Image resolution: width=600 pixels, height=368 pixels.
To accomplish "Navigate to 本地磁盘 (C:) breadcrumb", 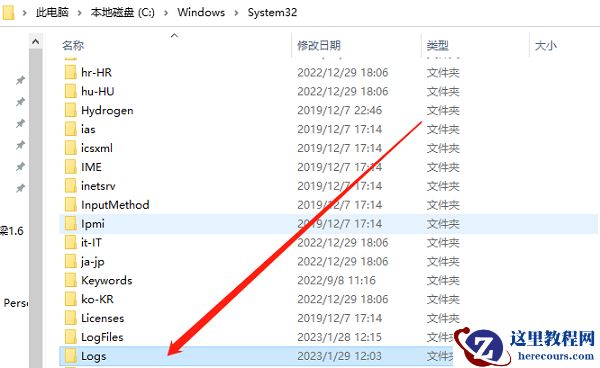I will point(122,12).
